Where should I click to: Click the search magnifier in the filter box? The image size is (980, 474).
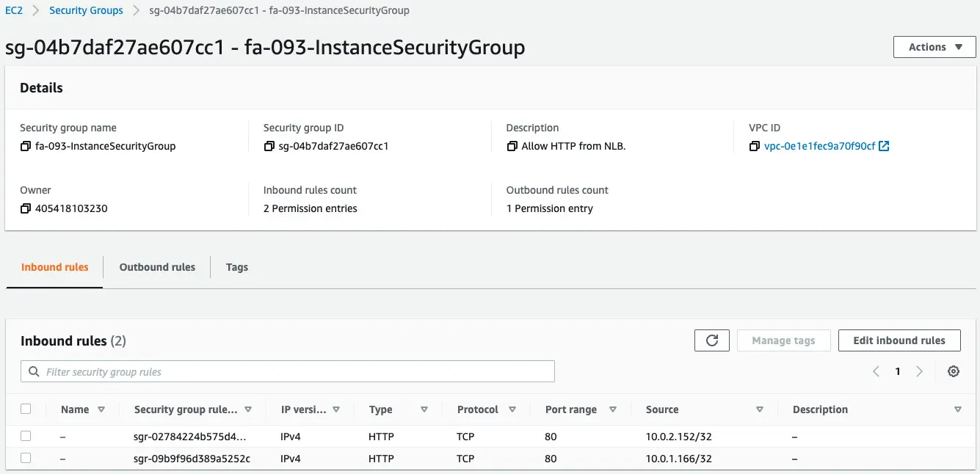(34, 371)
